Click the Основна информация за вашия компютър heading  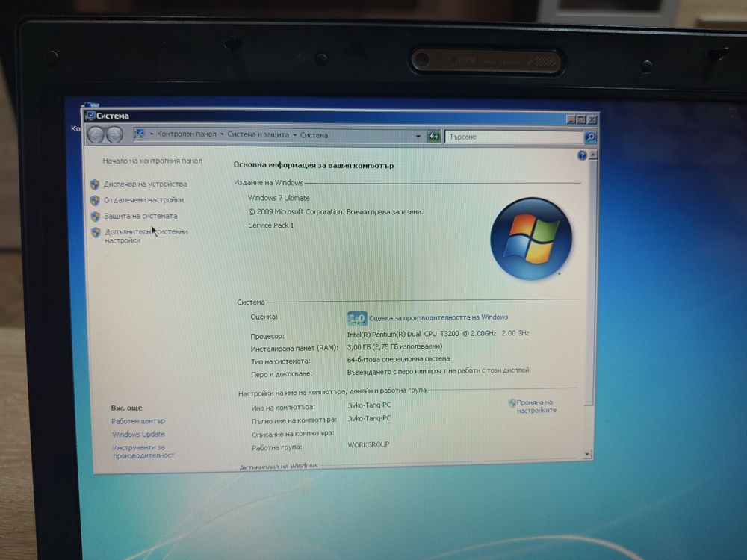[x=314, y=166]
